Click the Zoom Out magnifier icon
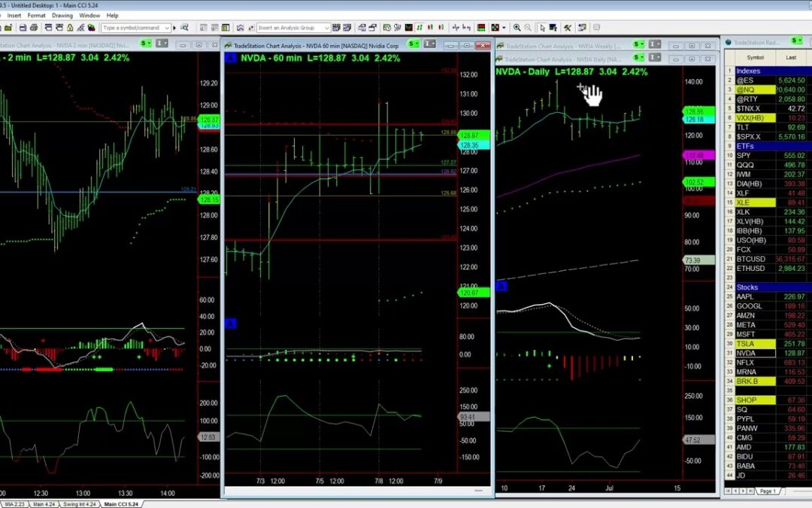Image resolution: width=812 pixels, height=508 pixels. pyautogui.click(x=528, y=28)
